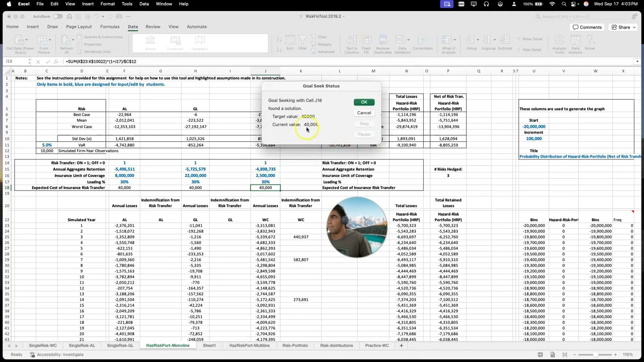Expand the formula bar with arrow
644x362 pixels.
pos(638,61)
